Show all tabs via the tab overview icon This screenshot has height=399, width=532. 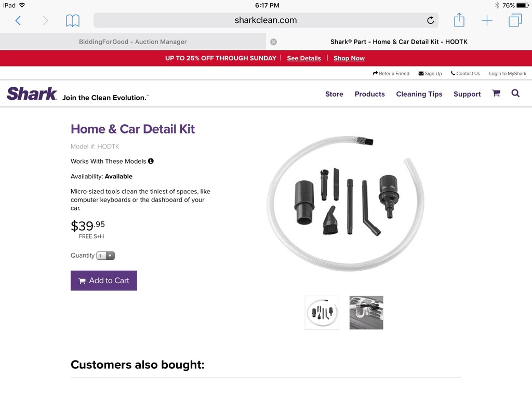tap(515, 20)
